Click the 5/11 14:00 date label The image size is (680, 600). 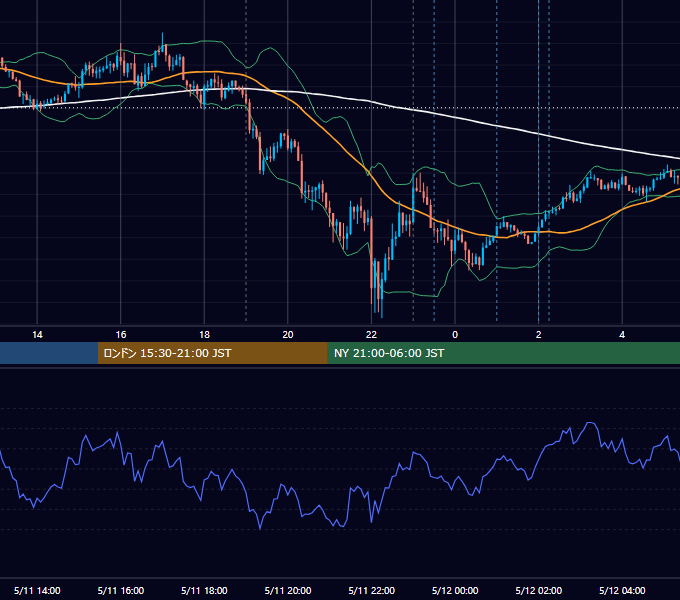(37, 590)
